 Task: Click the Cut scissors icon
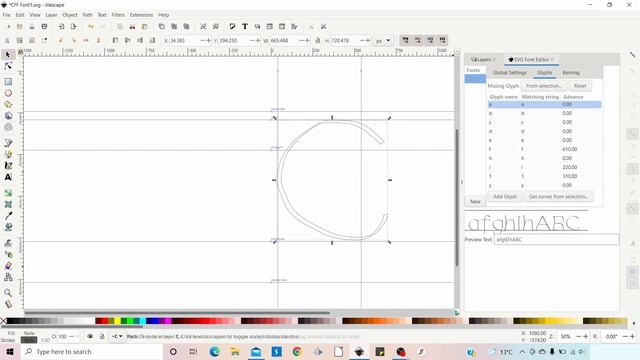[132, 27]
